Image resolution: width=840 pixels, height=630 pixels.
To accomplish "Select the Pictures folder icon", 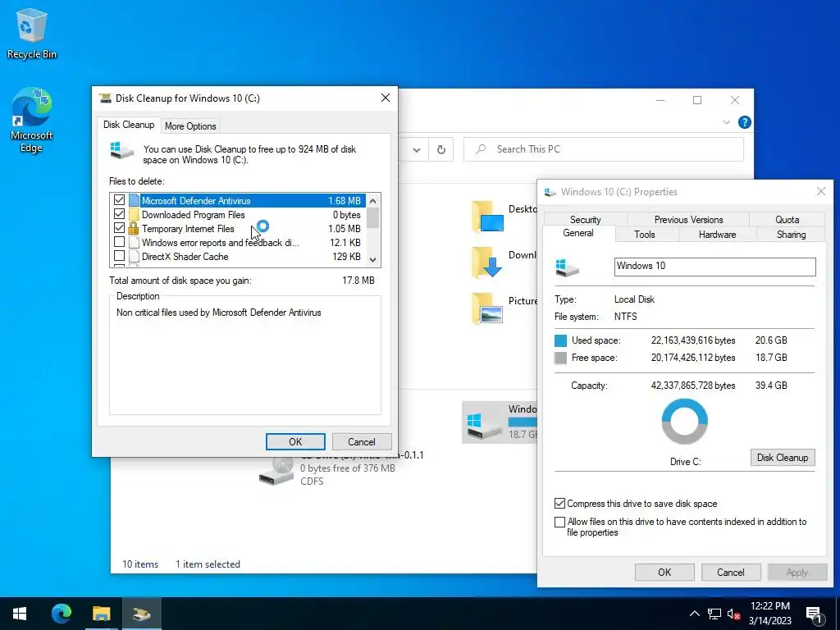I will (487, 308).
